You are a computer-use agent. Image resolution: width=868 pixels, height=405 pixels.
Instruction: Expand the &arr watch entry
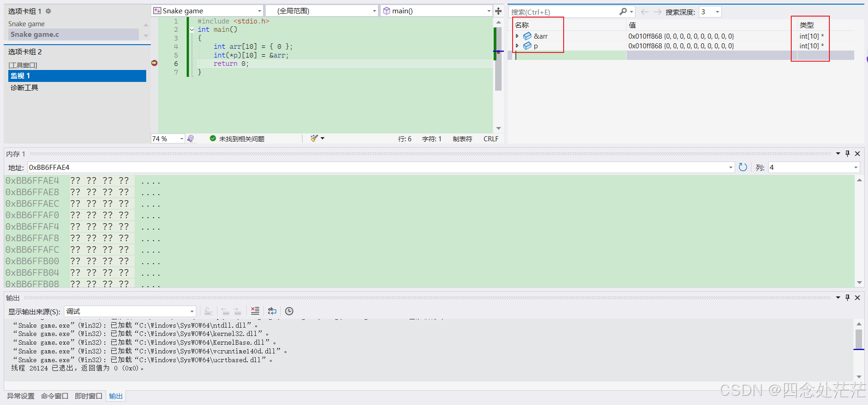pos(517,36)
